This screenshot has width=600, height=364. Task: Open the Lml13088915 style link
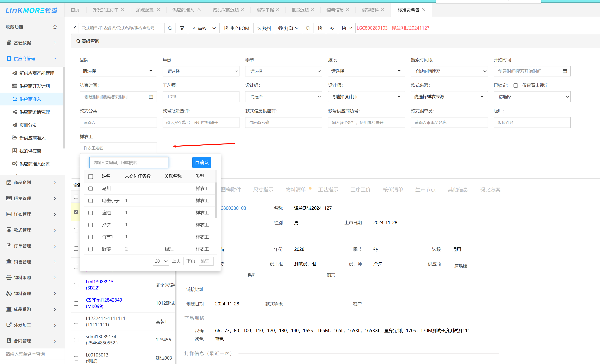click(x=100, y=282)
